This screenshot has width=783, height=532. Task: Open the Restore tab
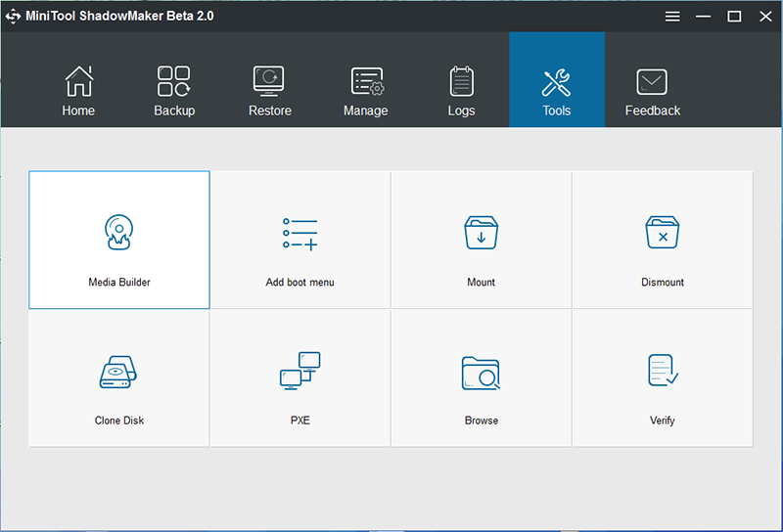270,92
